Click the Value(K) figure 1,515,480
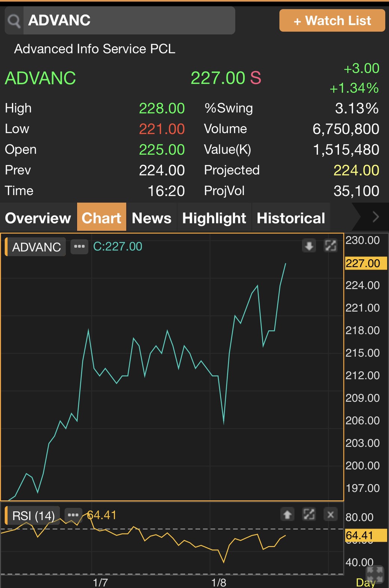Screen dimensions: 389x588 coord(346,150)
